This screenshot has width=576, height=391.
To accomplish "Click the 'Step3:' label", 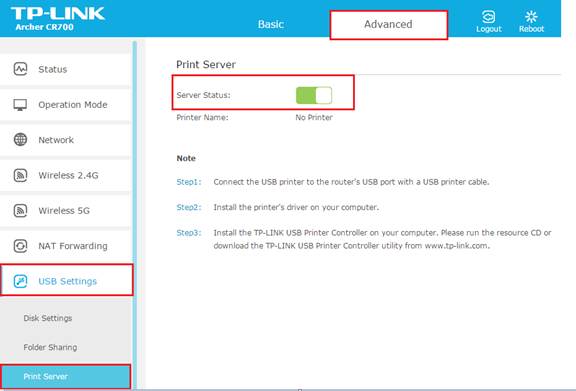I will tap(189, 233).
